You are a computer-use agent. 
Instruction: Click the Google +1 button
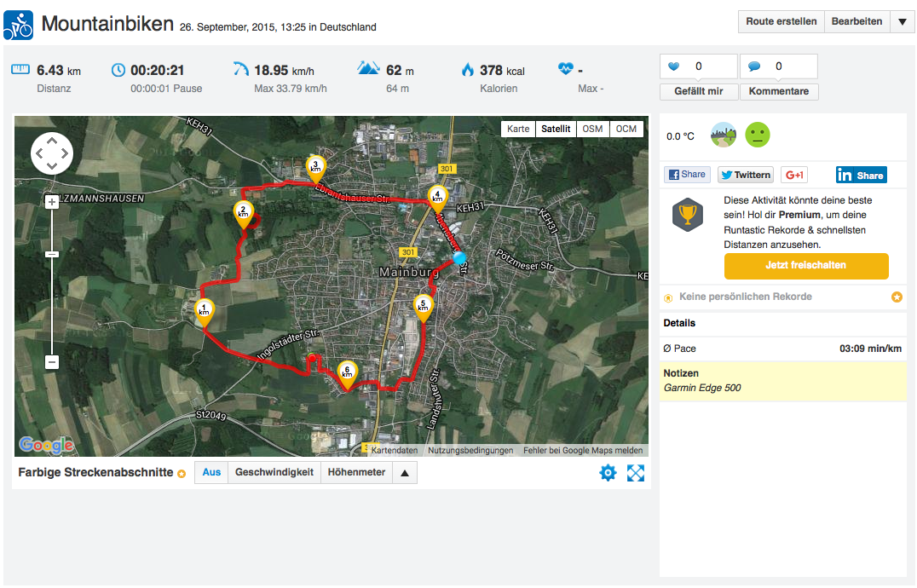tap(794, 175)
